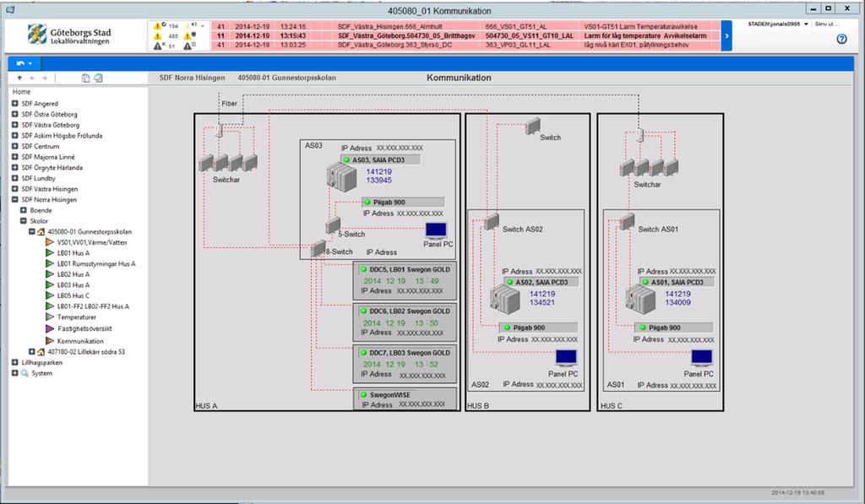Click the alarm shield icon in middle row
Viewport: 865px width, 504px height.
(x=188, y=35)
